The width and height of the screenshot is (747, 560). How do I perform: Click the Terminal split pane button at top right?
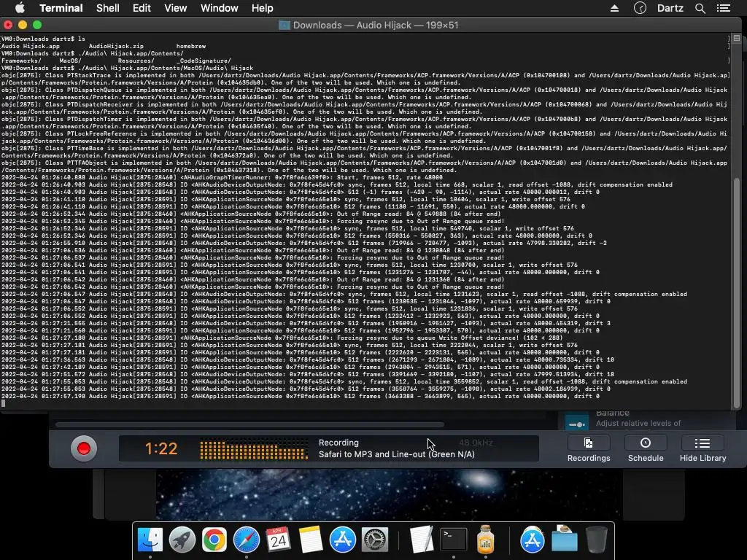[x=737, y=38]
